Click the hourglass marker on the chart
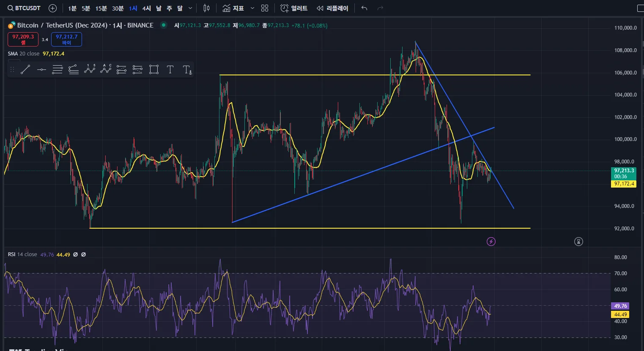644x351 pixels. [x=578, y=241]
